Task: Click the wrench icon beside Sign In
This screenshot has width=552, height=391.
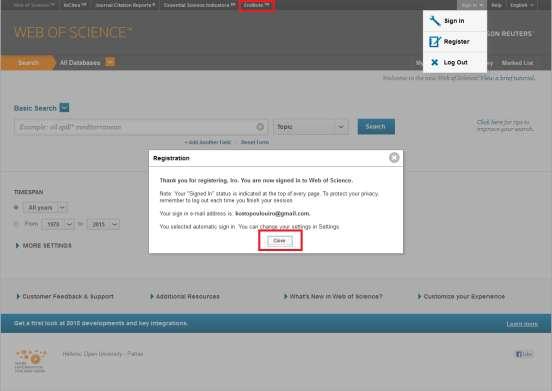Action: [435, 21]
